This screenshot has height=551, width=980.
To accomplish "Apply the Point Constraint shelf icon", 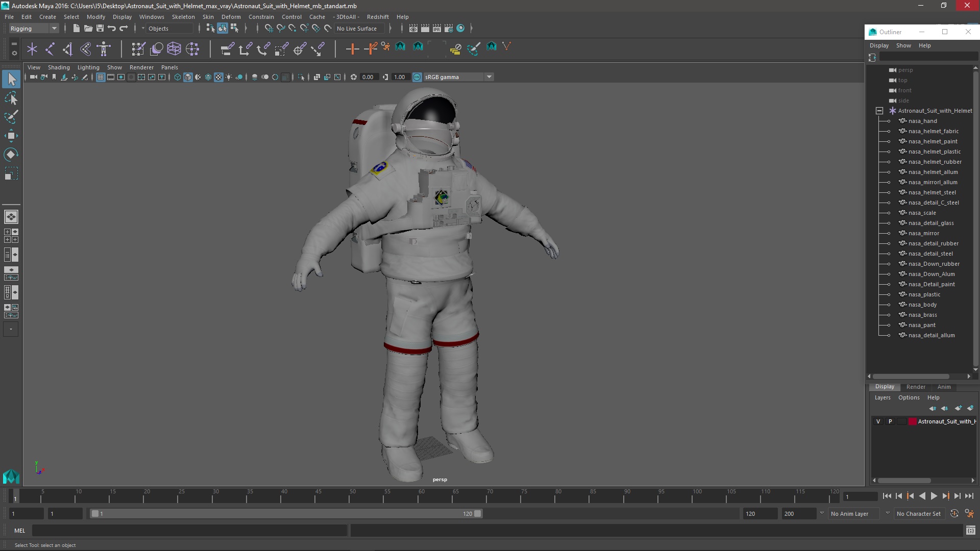I will 245,49.
